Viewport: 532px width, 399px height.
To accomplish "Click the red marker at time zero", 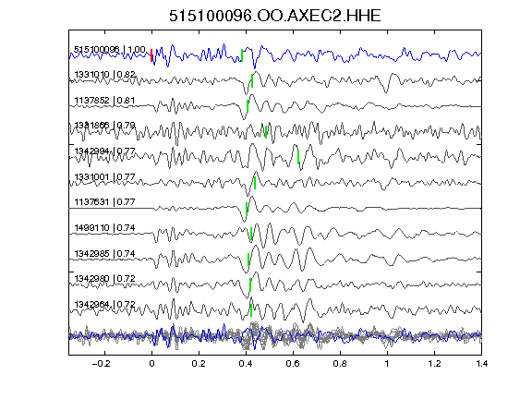I will point(151,55).
